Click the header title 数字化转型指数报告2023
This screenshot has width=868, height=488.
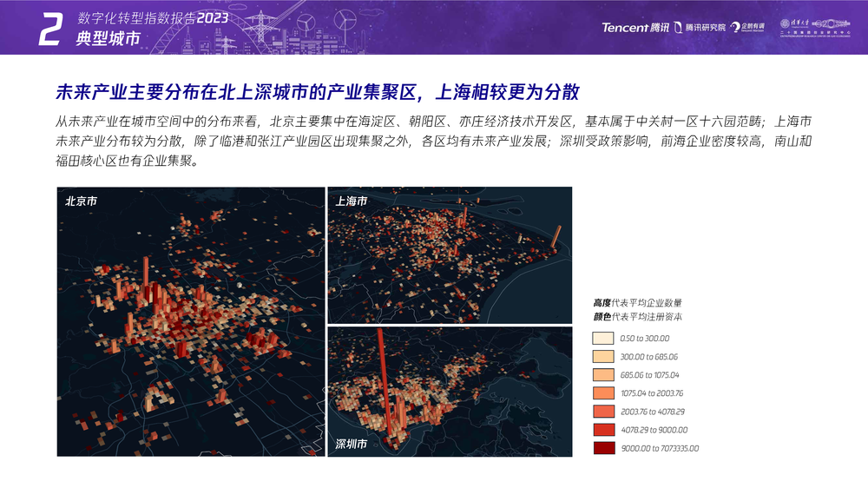(153, 17)
